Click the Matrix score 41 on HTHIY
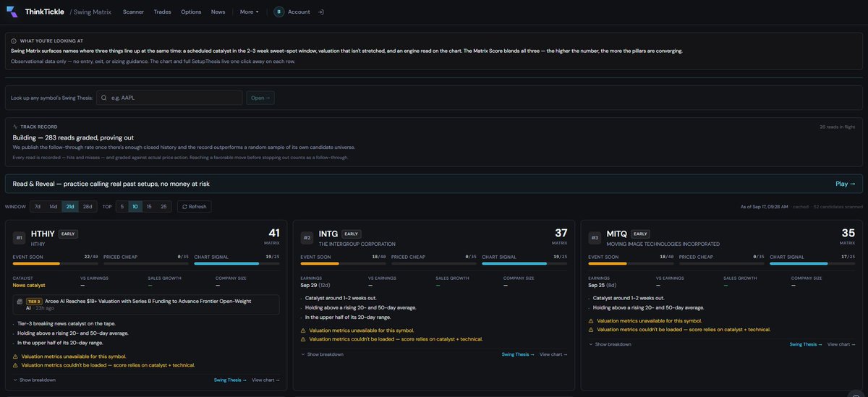 274,233
